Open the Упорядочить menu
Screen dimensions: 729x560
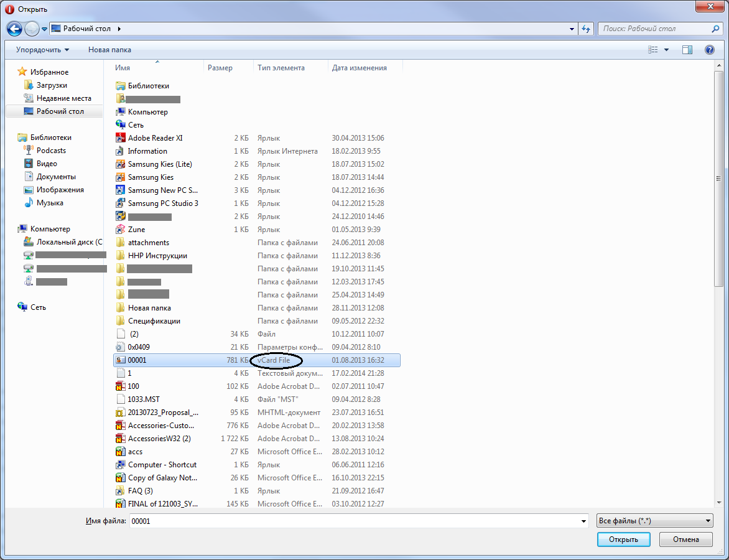point(42,50)
